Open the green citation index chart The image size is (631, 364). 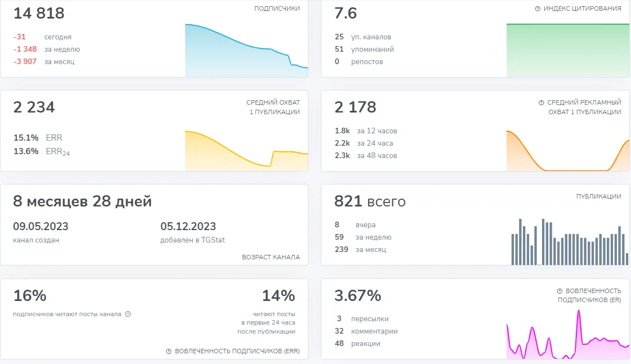(x=568, y=50)
